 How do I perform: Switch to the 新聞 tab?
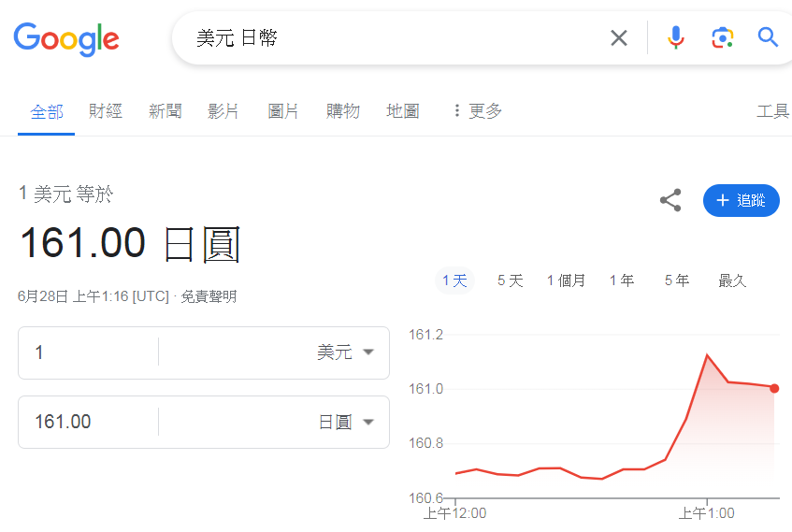tap(165, 111)
